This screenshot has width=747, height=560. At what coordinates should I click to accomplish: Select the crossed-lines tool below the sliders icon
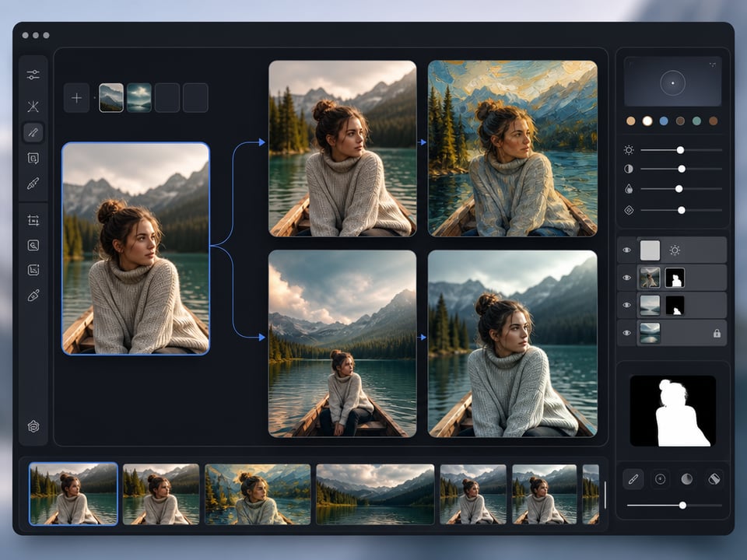[x=33, y=106]
